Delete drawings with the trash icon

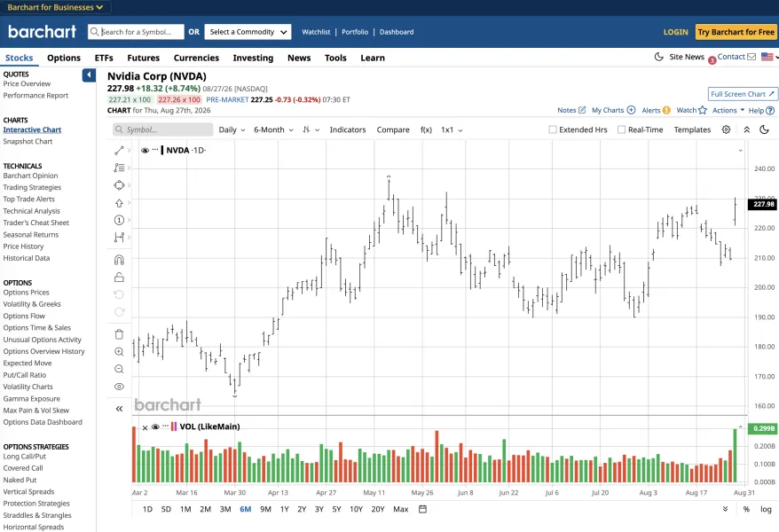(119, 334)
